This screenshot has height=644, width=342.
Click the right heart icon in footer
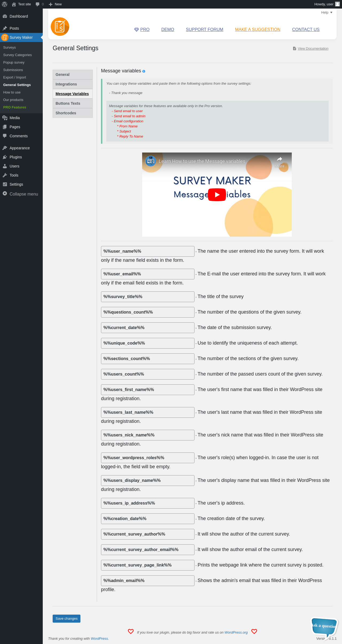pyautogui.click(x=254, y=631)
